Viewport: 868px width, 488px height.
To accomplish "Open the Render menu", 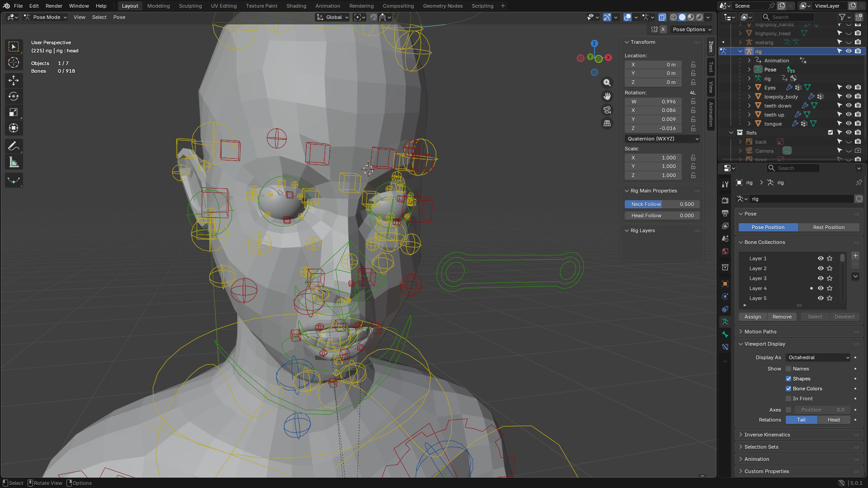I will point(54,6).
